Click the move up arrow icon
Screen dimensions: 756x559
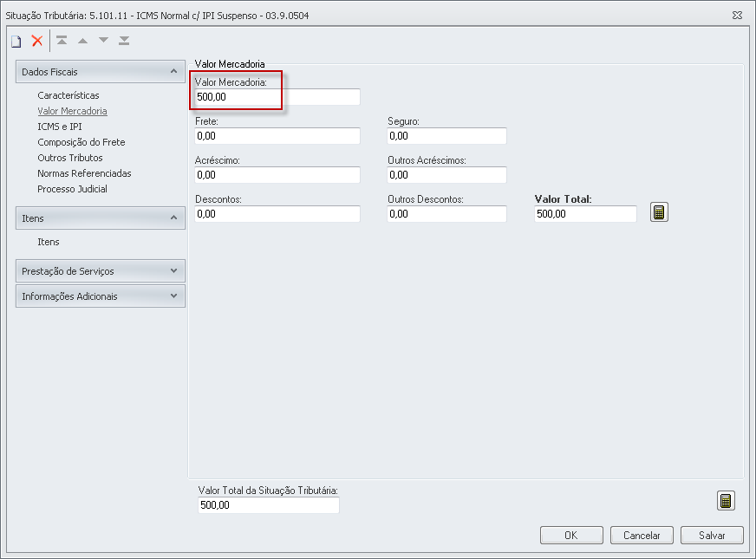coord(82,41)
